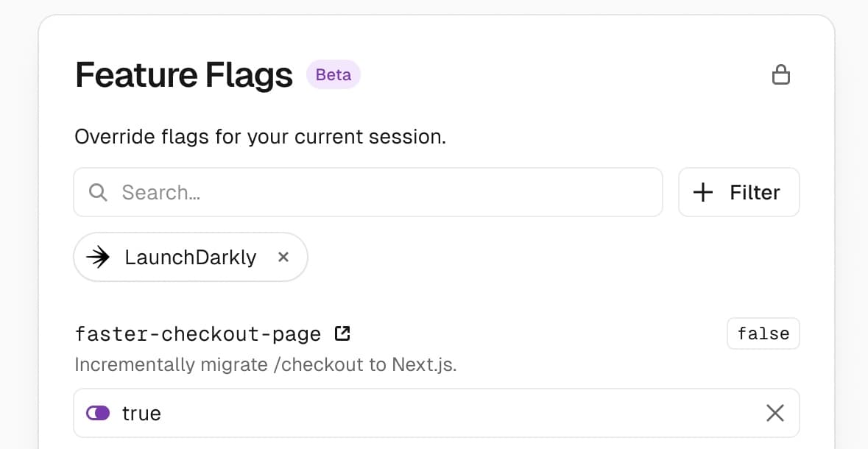
Task: Focus the Search flags input field
Action: [x=368, y=192]
